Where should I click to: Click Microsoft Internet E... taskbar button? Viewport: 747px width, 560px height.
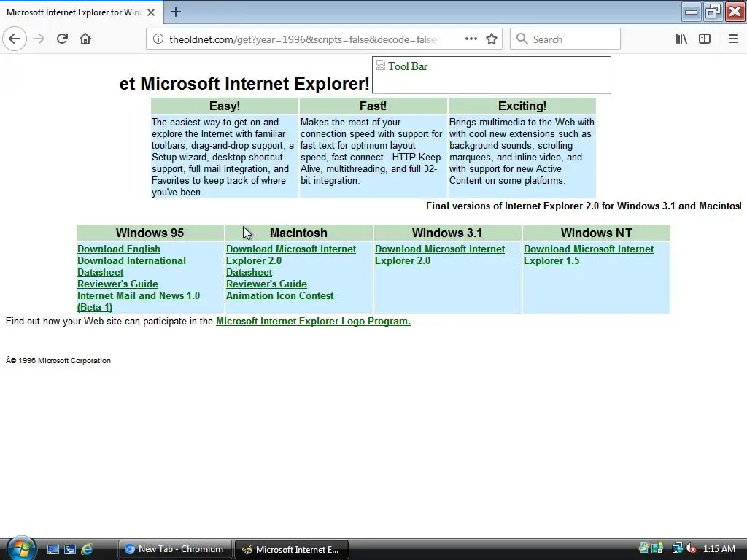292,550
